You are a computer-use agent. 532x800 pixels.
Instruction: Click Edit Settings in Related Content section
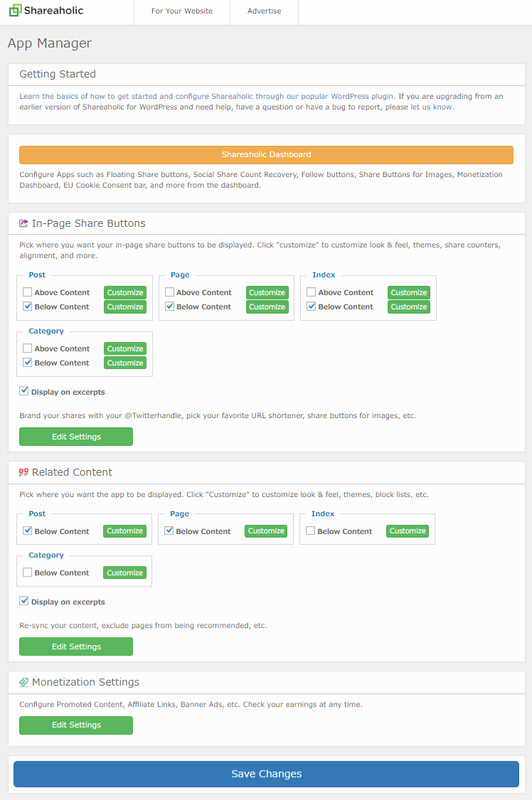tap(76, 646)
